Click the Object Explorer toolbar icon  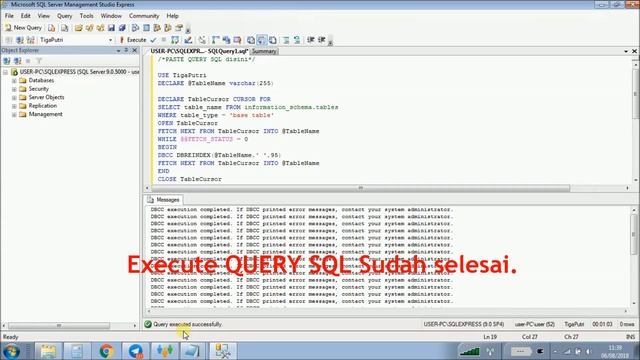pyautogui.click(x=157, y=28)
